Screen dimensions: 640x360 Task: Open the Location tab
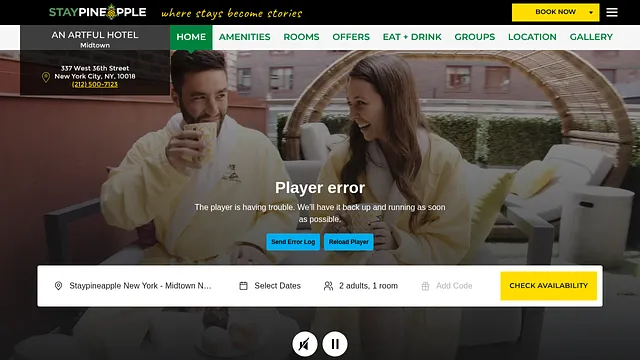click(532, 37)
